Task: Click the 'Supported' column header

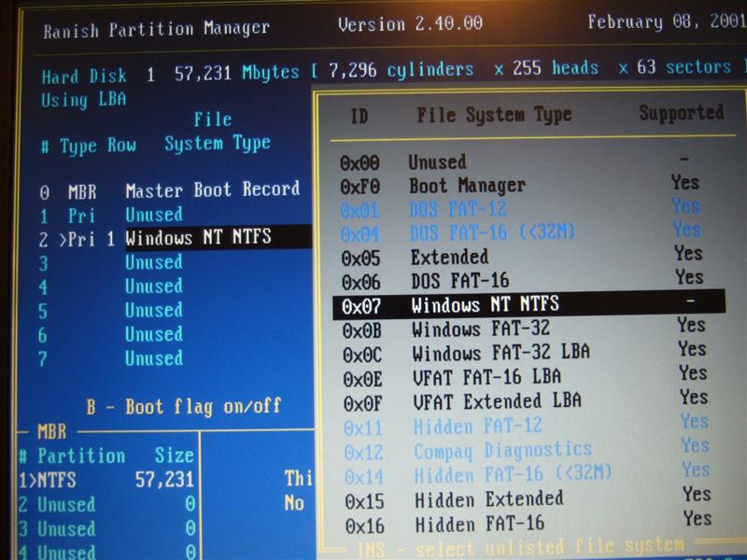Action: click(x=682, y=113)
